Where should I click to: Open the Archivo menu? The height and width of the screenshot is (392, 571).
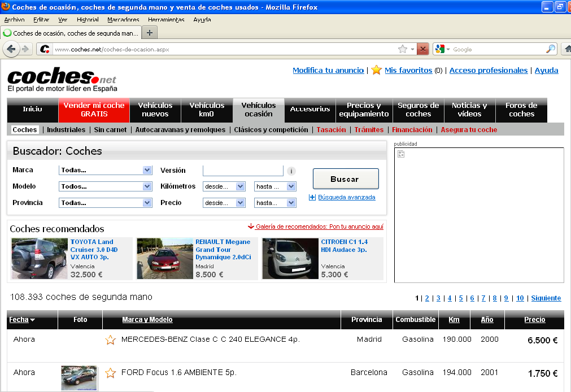click(14, 20)
